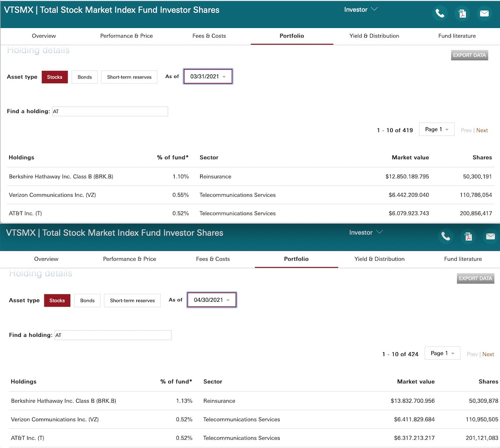Viewport: 500px width, 448px height.
Task: Click Berkshire Hathaway row with 1.10% of fund
Action: pos(250,177)
